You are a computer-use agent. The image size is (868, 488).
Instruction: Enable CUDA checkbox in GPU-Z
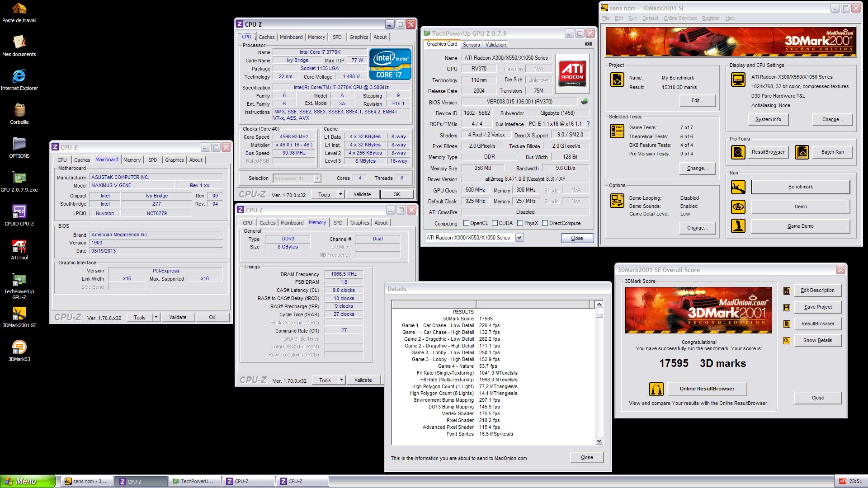pos(495,223)
